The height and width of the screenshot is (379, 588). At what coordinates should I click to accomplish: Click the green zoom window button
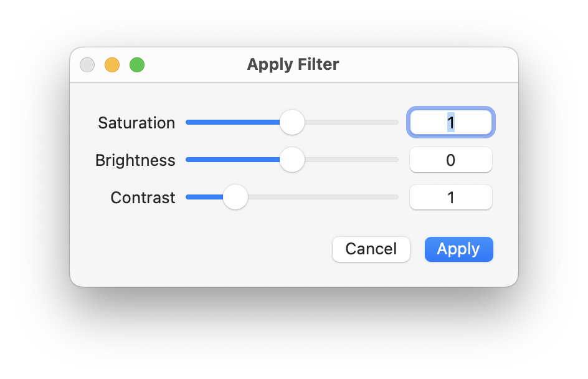(137, 65)
